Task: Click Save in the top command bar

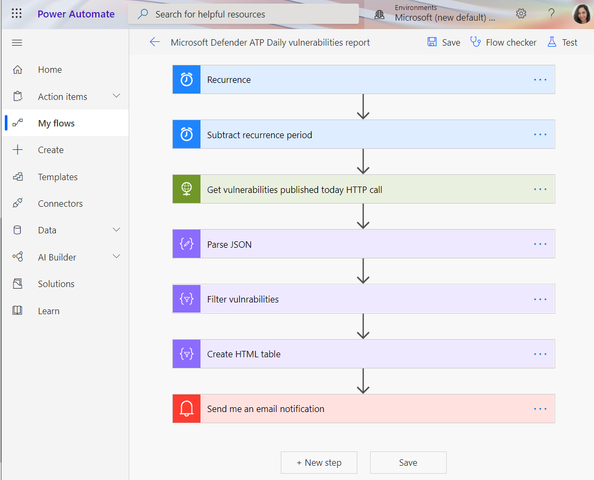Action: click(x=444, y=42)
